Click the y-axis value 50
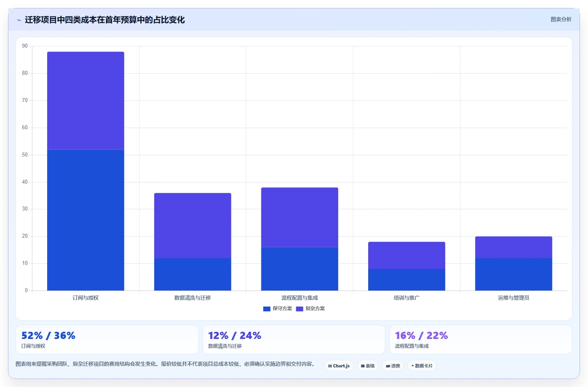 [x=25, y=155]
